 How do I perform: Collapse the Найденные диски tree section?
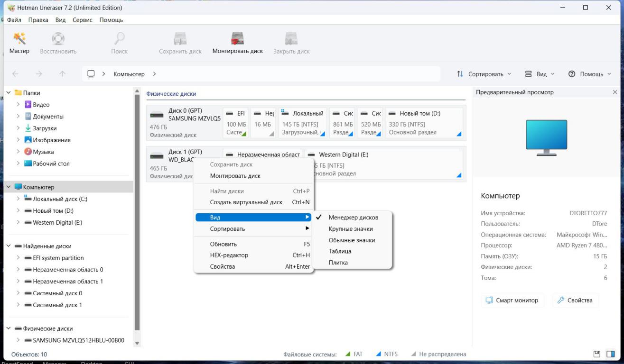[x=9, y=246]
